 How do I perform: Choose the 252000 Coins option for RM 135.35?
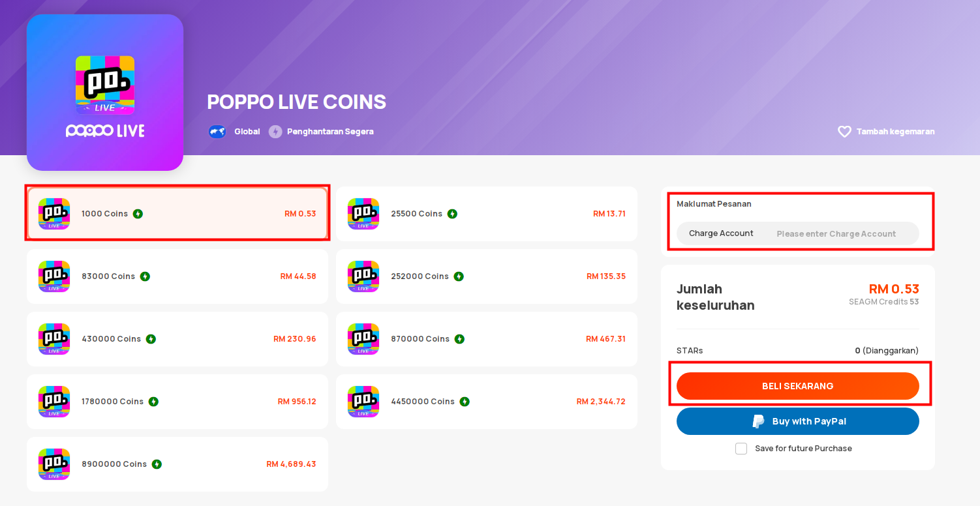click(487, 276)
